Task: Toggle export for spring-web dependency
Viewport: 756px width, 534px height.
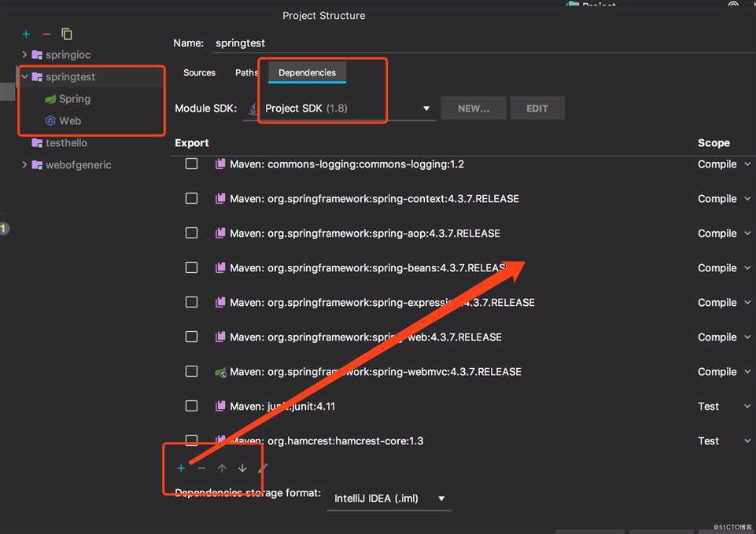Action: click(x=191, y=337)
